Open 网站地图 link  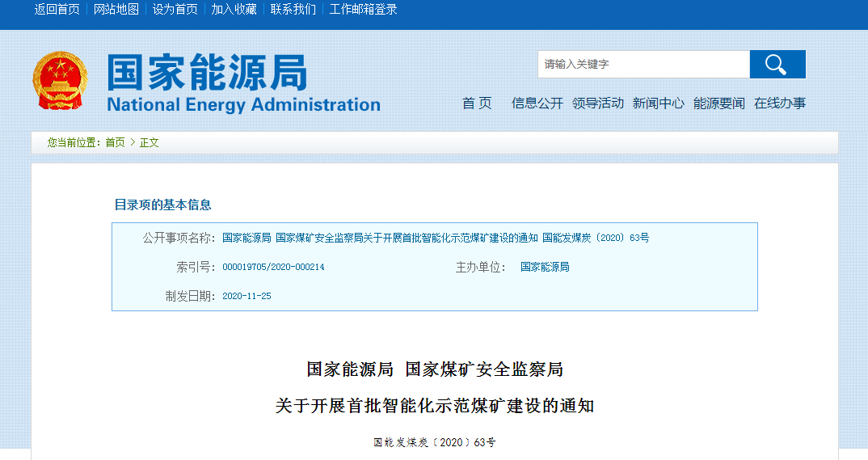pos(116,10)
